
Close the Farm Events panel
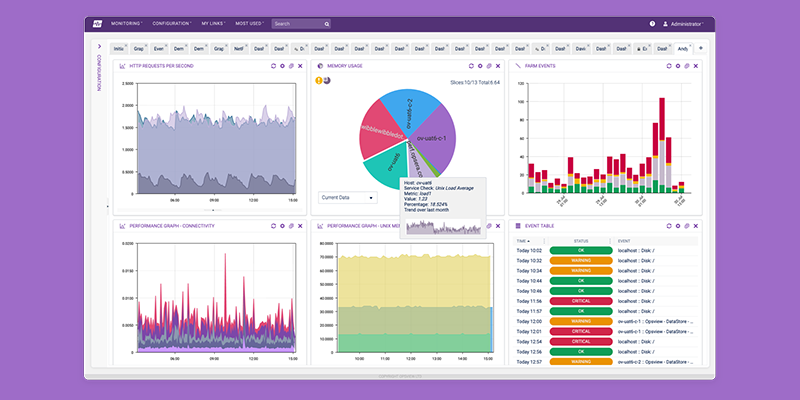click(694, 66)
